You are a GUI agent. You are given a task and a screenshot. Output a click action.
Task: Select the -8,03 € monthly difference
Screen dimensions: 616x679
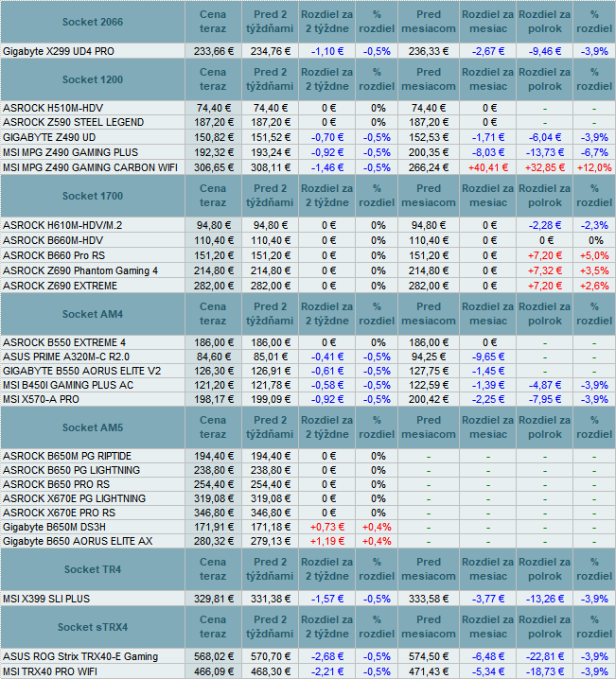coord(487,152)
